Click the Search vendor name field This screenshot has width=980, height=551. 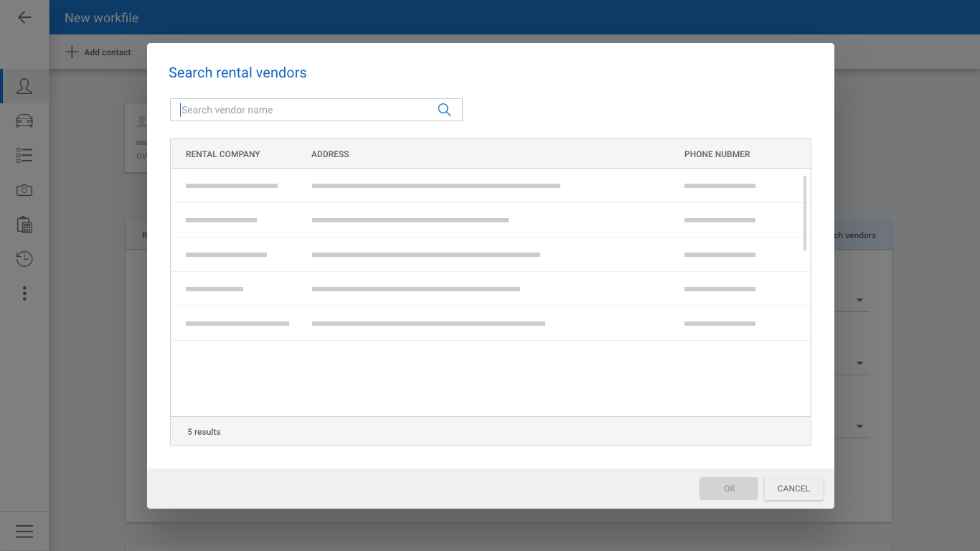click(305, 110)
